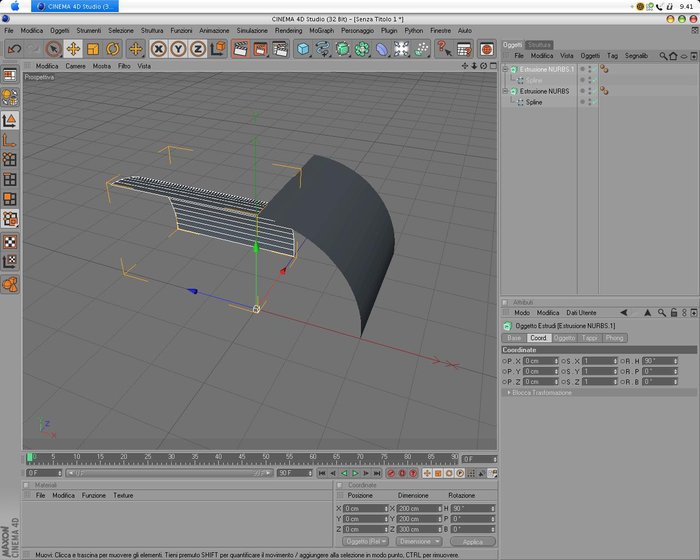
Task: Click frame 45 on the timeline ruler
Action: click(242, 457)
